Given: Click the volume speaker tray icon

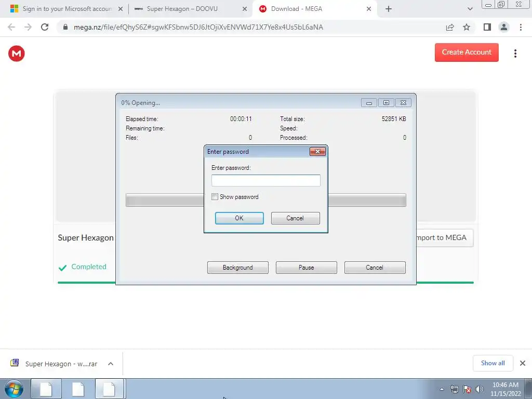Looking at the screenshot, I should (480, 389).
